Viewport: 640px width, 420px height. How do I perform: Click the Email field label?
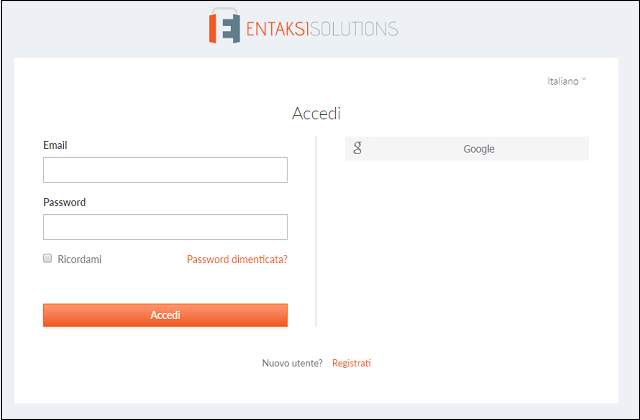coord(55,145)
